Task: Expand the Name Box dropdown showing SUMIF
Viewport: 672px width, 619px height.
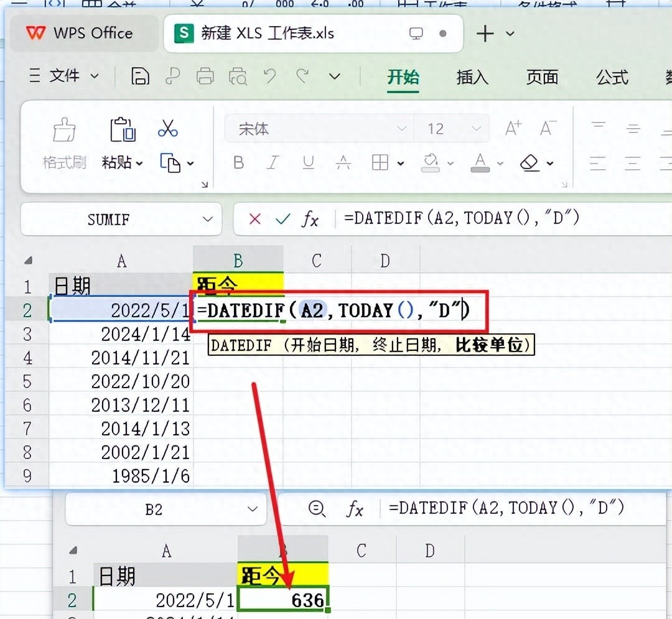Action: tap(208, 219)
